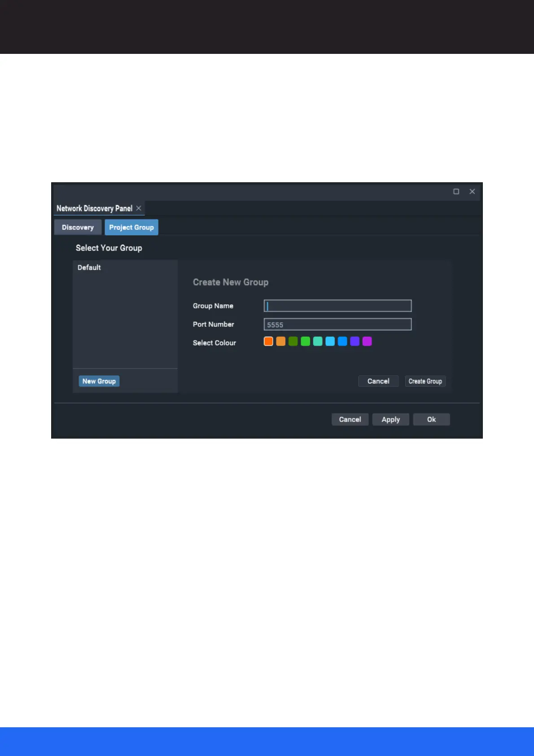Click the Port Number field showing 5555
Viewport: 534px width, 756px height.
pos(337,324)
